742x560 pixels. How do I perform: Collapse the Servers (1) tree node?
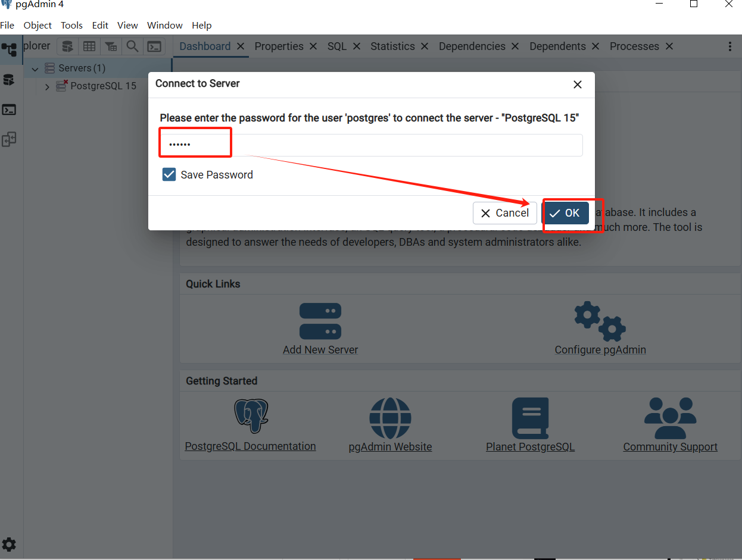point(35,69)
